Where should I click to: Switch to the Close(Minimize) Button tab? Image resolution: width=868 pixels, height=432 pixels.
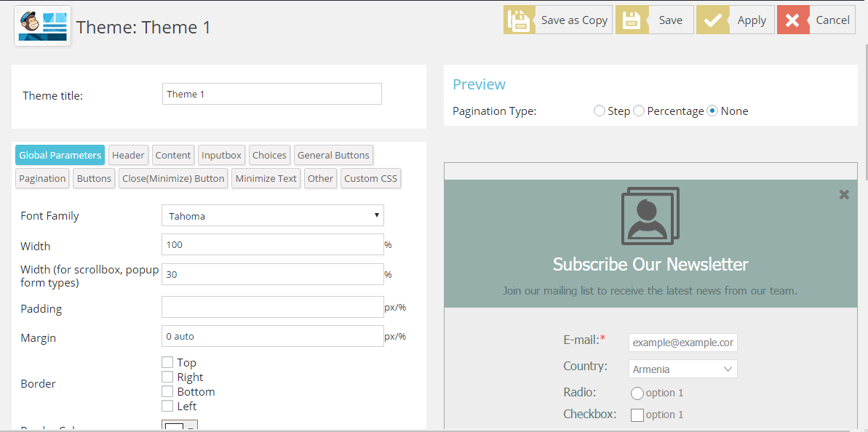[173, 178]
